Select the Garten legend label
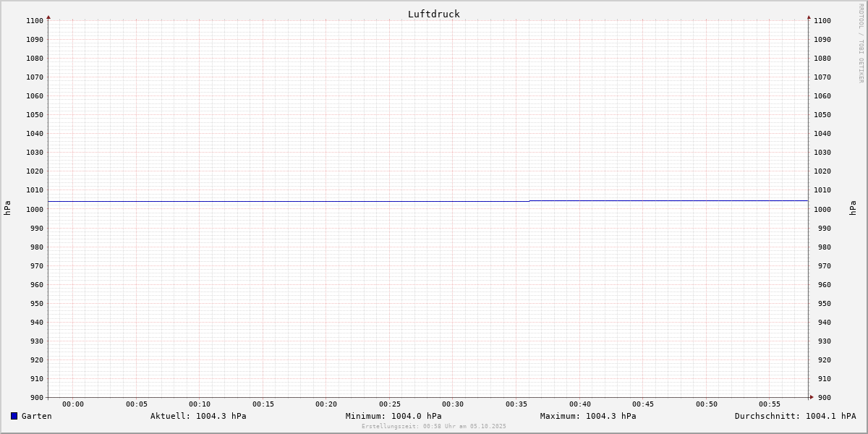Screen dimensions: 868x434 click(x=36, y=416)
